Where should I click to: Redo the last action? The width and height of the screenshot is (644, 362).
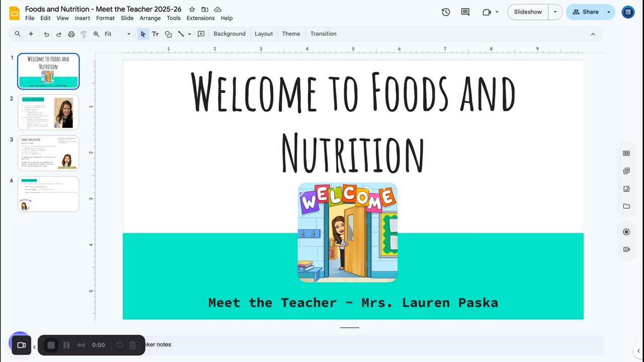click(59, 34)
